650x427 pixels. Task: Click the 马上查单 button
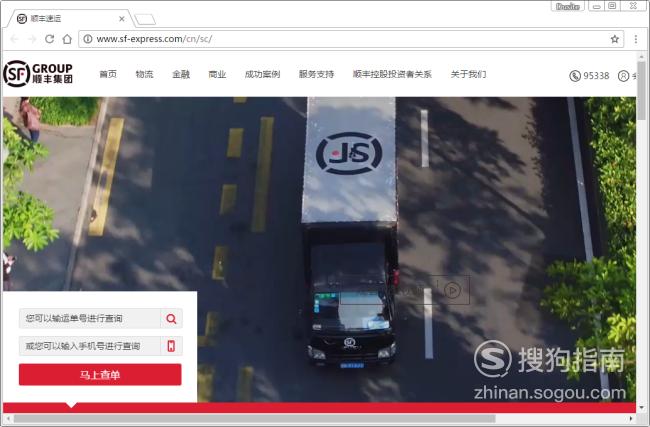point(100,375)
